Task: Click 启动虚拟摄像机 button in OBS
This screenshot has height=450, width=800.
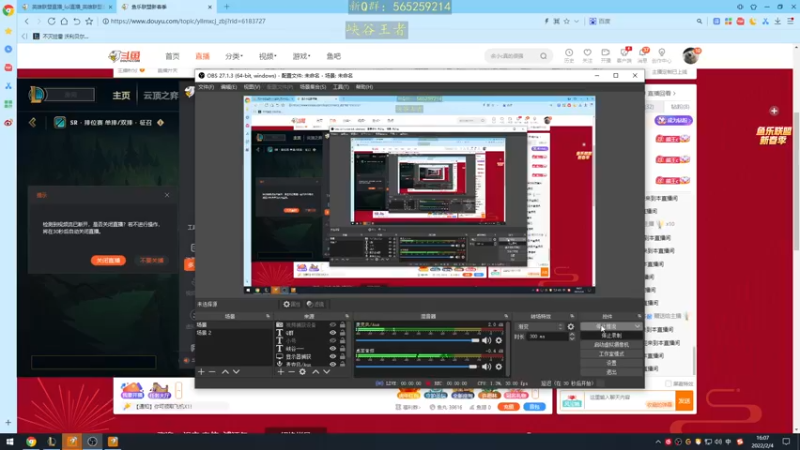Action: [x=611, y=345]
